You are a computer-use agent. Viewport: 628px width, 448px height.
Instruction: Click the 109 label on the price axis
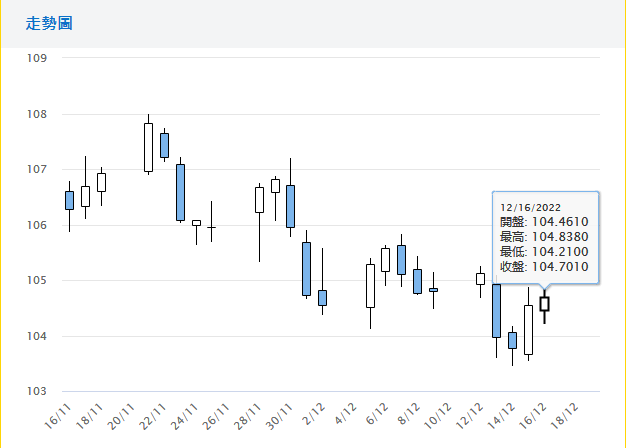[x=39, y=58]
